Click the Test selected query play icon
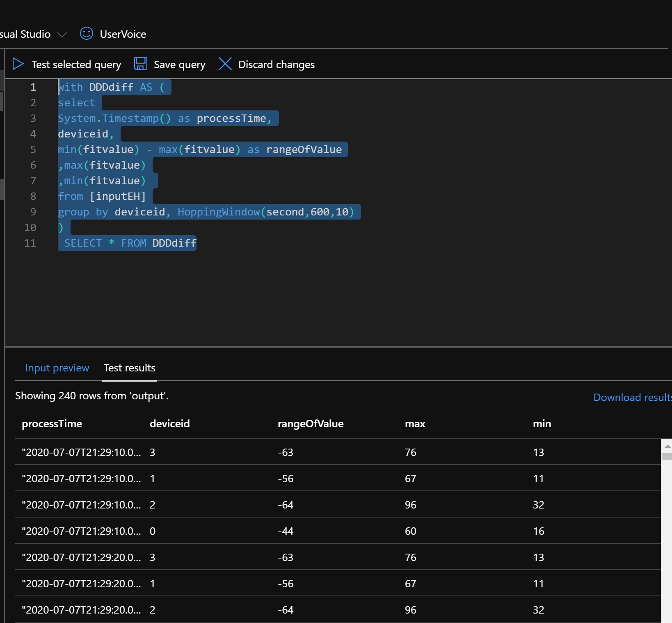 [x=18, y=64]
